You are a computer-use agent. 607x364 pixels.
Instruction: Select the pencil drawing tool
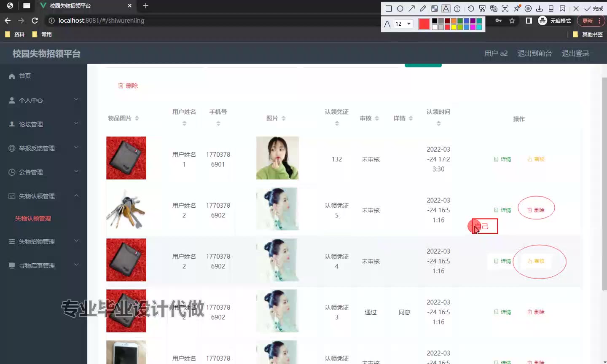click(423, 8)
